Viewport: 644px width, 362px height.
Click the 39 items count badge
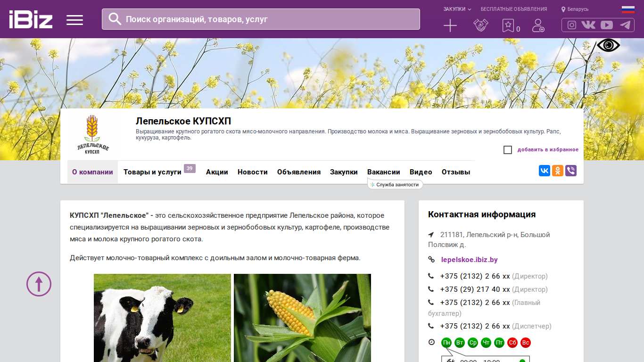coord(190,168)
